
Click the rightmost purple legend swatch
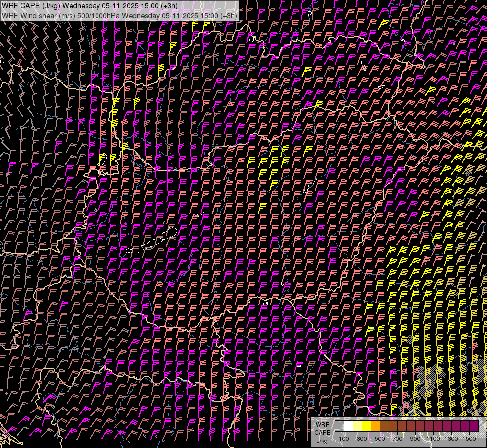click(473, 426)
